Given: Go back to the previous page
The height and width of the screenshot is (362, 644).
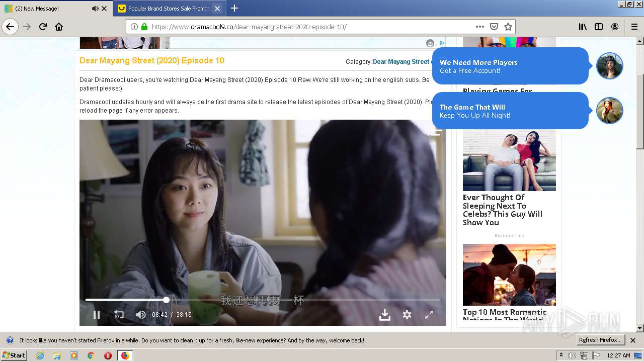Looking at the screenshot, I should point(10,27).
